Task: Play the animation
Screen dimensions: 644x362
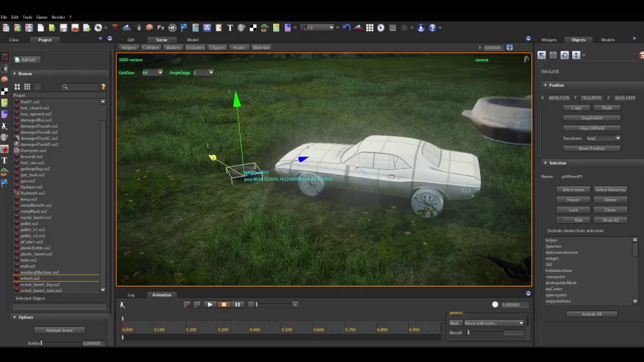Action: (210, 304)
